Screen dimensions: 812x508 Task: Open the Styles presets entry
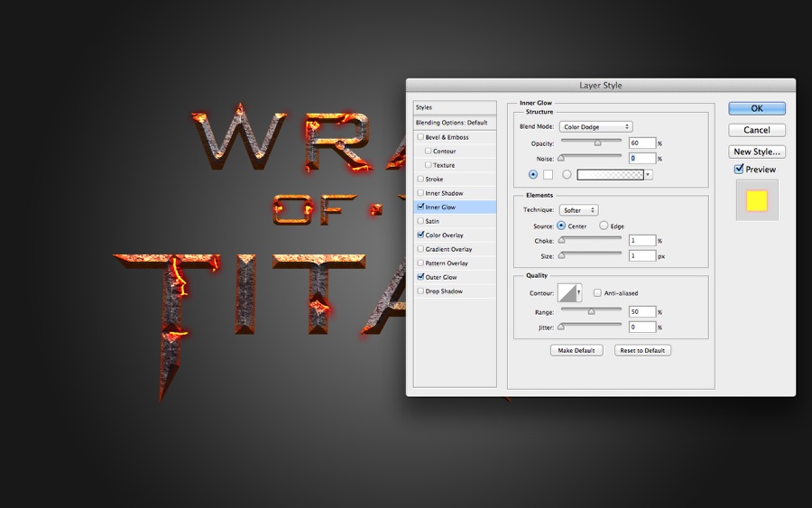(x=455, y=107)
